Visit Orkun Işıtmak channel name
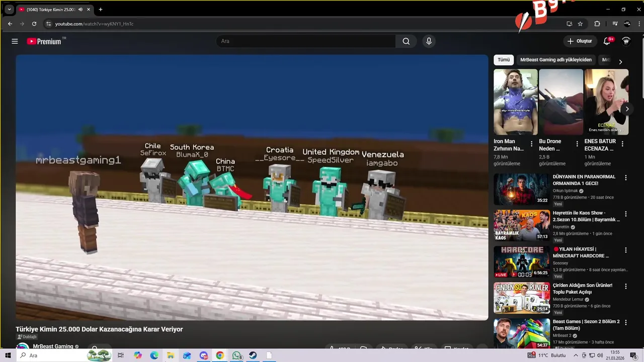This screenshot has width=644, height=362. coord(566,191)
